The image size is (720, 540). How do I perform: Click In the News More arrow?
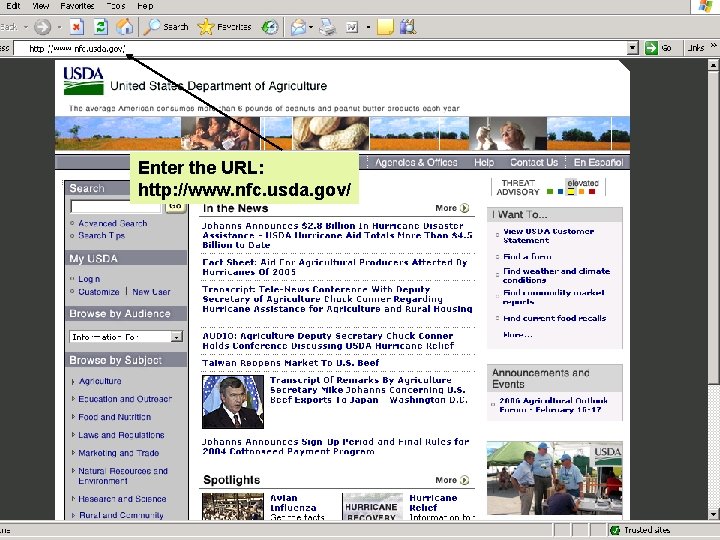point(465,208)
